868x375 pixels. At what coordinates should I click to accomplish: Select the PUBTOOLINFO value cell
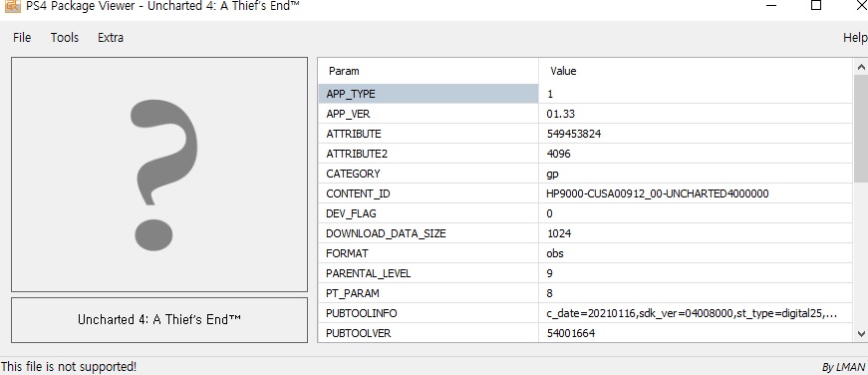point(696,313)
